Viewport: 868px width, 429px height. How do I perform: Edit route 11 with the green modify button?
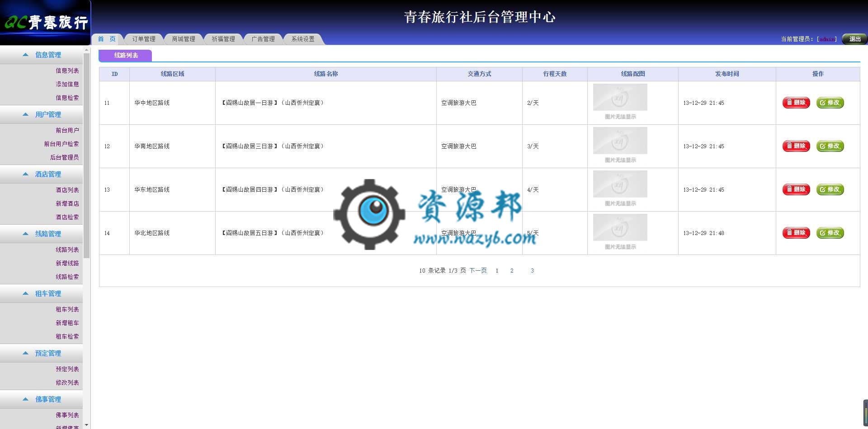pyautogui.click(x=830, y=103)
